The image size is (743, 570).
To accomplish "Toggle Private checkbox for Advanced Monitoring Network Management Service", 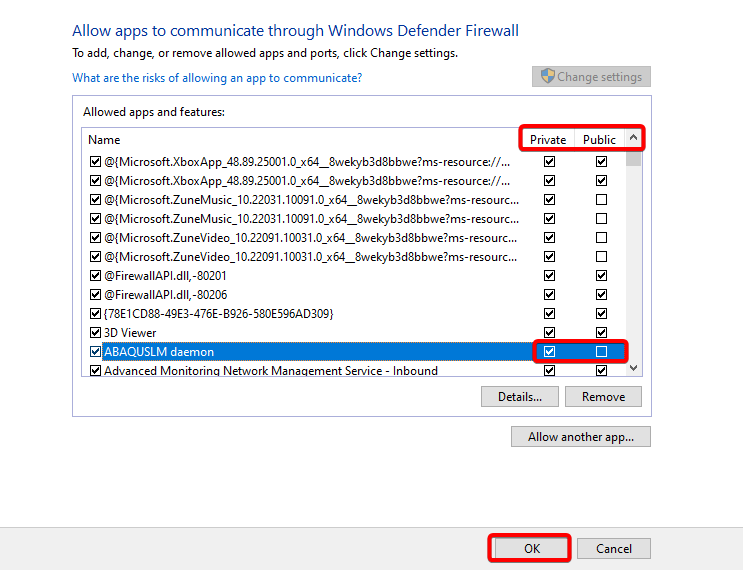I will [x=549, y=371].
